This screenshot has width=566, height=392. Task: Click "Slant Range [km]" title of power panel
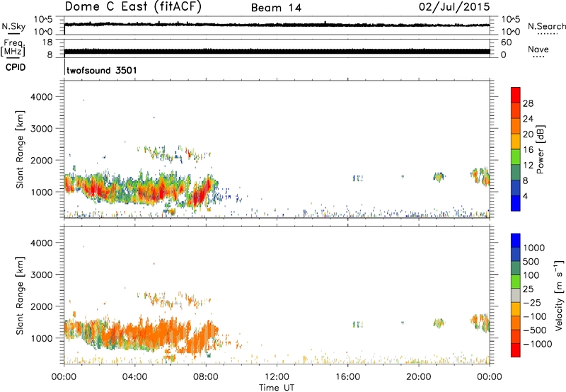click(x=20, y=149)
